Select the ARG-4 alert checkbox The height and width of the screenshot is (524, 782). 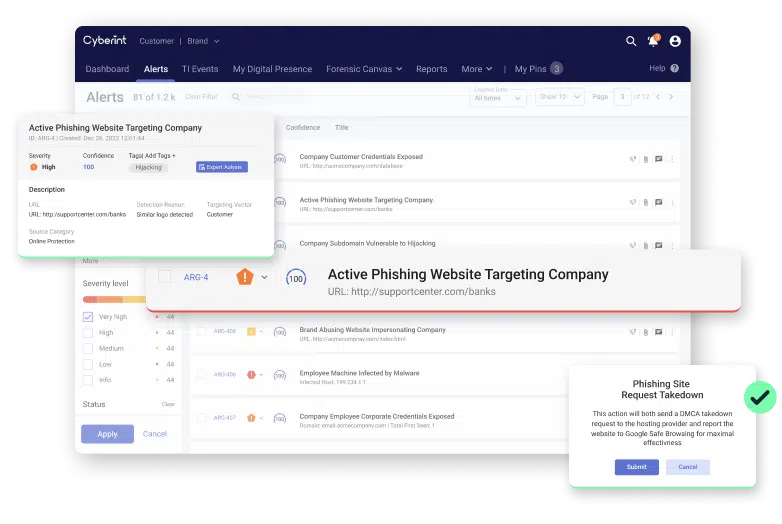[x=164, y=277]
